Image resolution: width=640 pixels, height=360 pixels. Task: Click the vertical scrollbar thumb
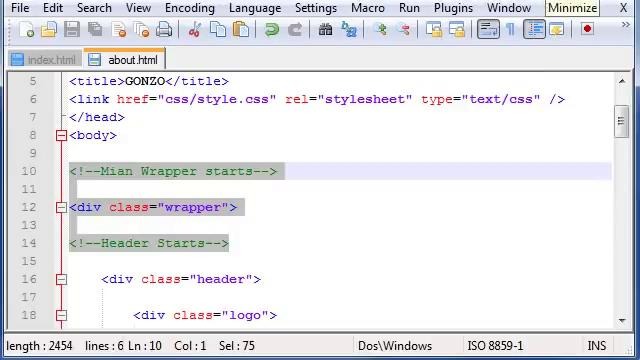coord(622,122)
